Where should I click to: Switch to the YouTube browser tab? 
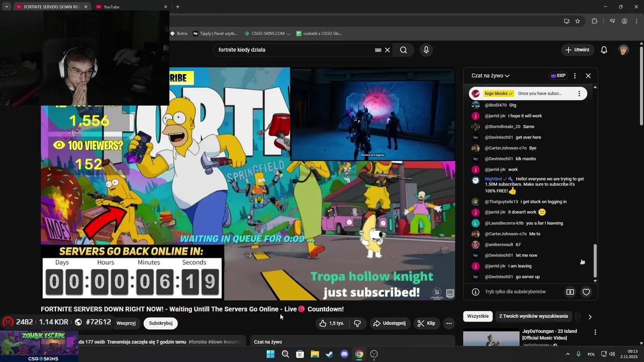pyautogui.click(x=128, y=7)
